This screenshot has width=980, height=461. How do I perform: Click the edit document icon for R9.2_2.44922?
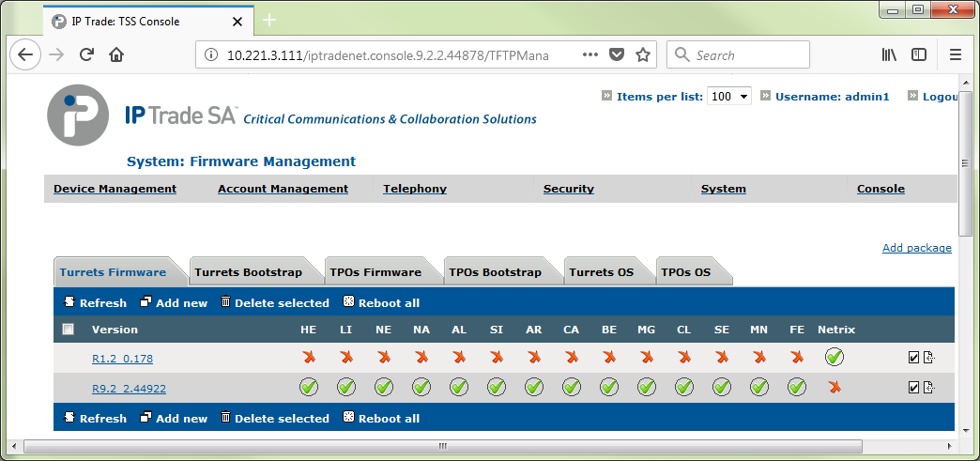[x=929, y=387]
